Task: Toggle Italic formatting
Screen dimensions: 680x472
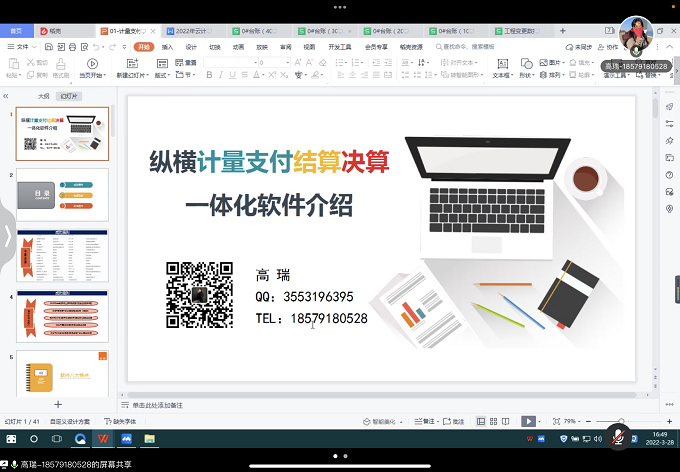Action: pos(221,75)
